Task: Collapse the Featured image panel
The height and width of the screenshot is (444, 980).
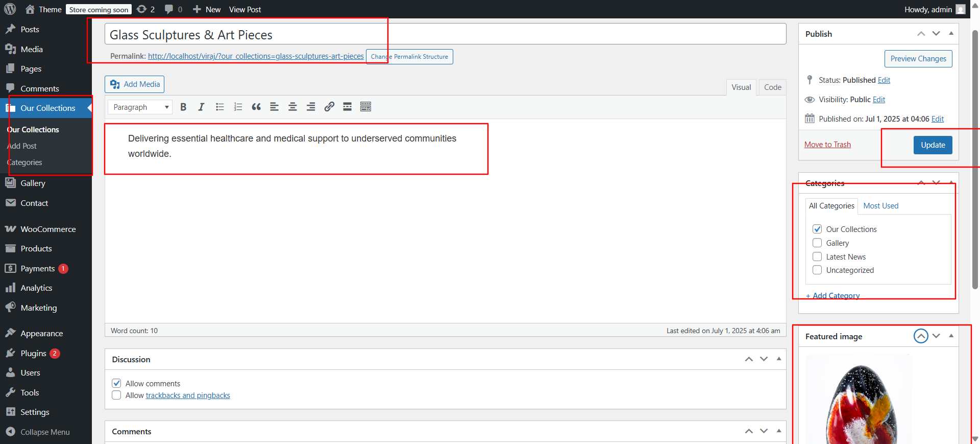Action: pyautogui.click(x=951, y=336)
